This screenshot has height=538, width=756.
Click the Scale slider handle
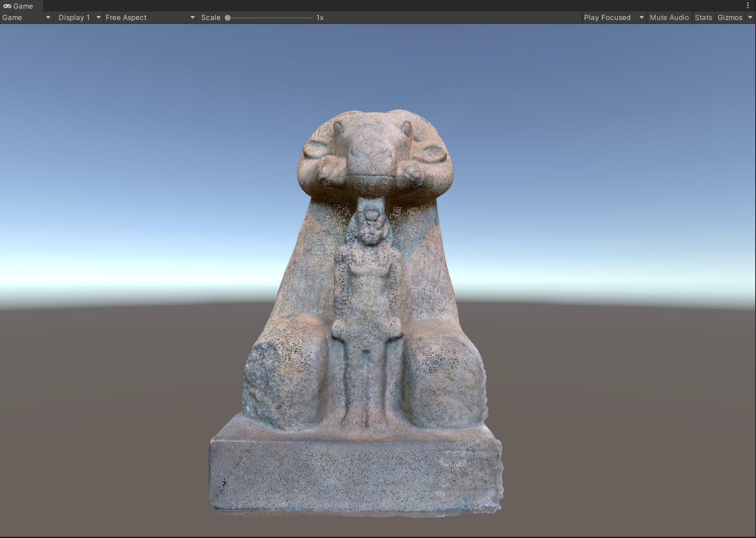point(227,18)
